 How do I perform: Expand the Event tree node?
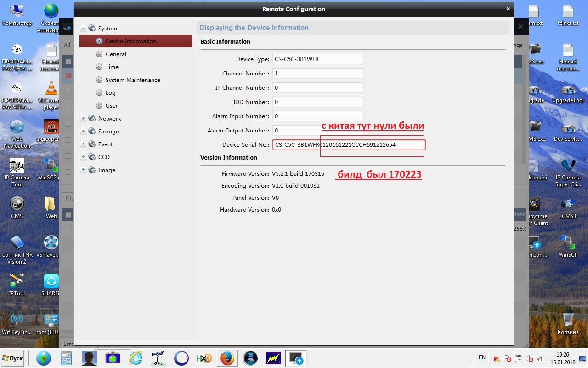(83, 144)
